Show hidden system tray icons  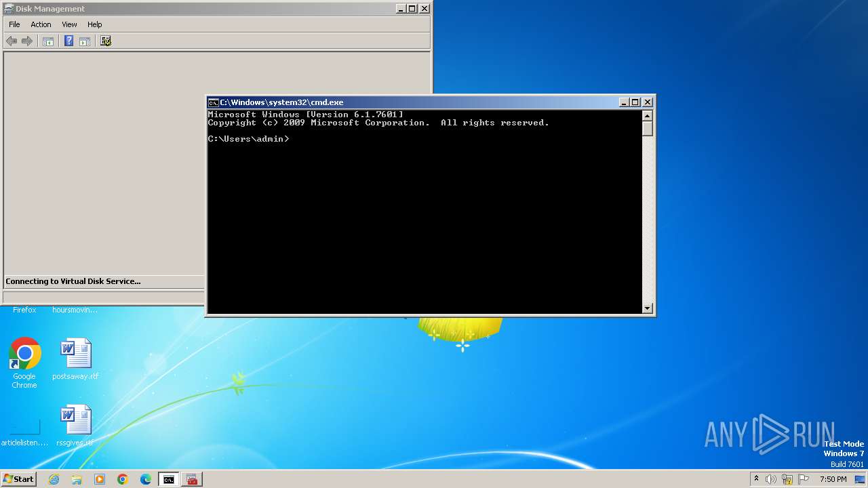coord(757,479)
